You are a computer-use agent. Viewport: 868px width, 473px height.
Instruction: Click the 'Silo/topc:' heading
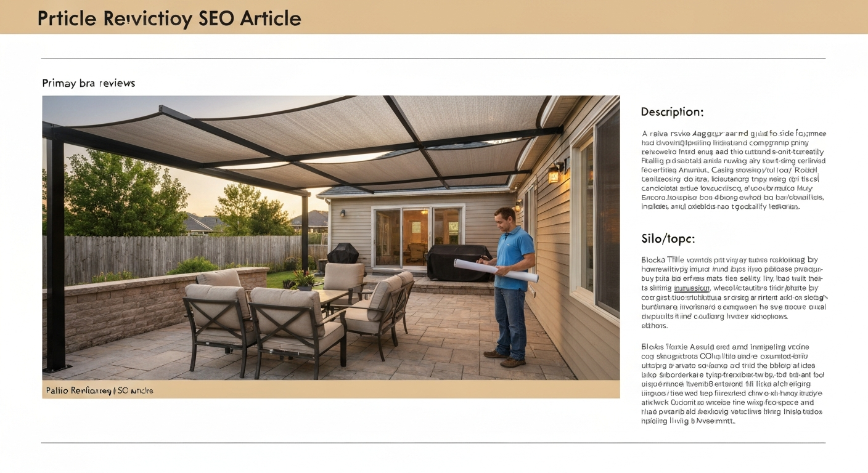tap(668, 238)
